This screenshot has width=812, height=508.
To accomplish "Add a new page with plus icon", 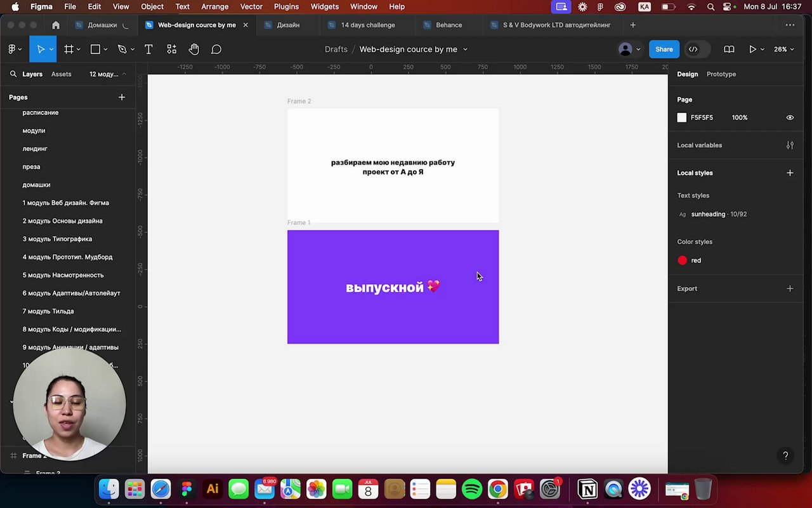I will click(122, 97).
